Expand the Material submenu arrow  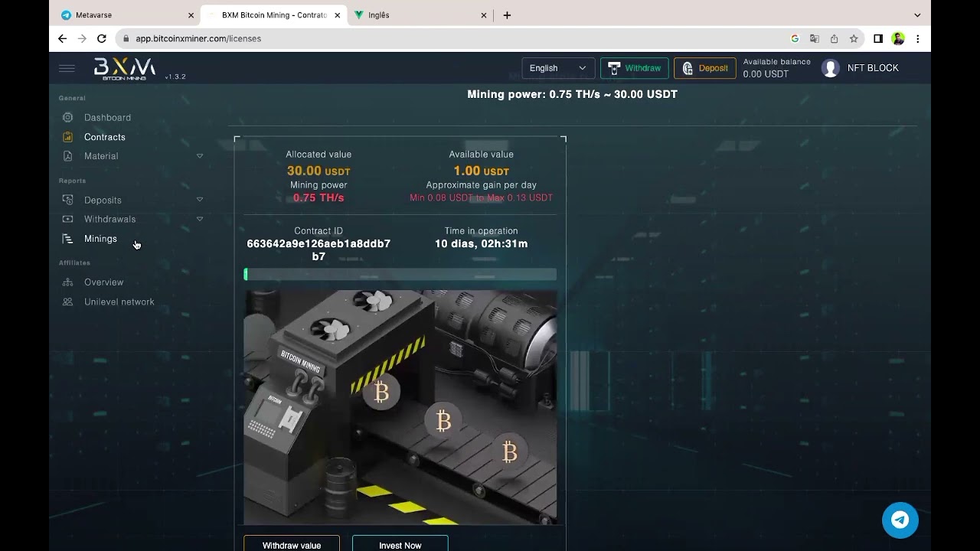(200, 156)
